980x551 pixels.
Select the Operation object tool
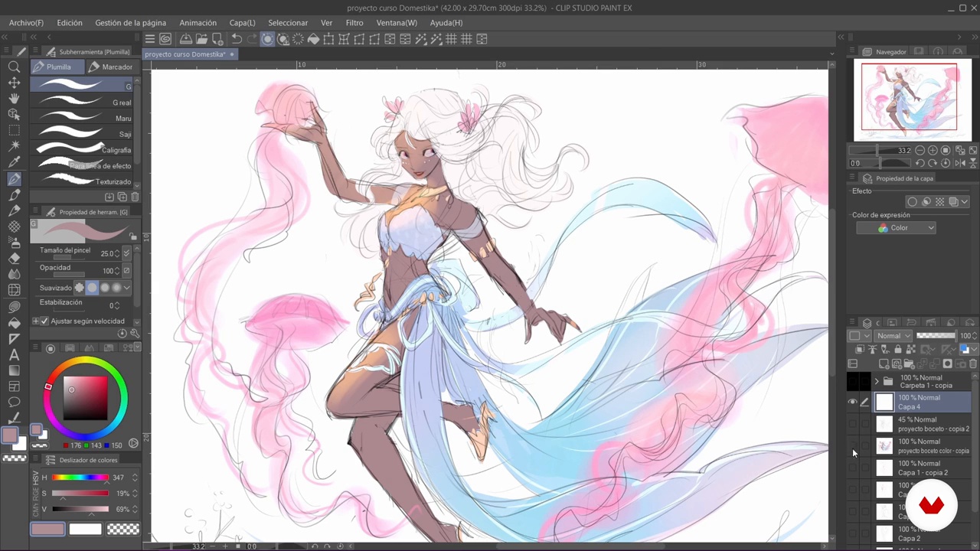[14, 114]
